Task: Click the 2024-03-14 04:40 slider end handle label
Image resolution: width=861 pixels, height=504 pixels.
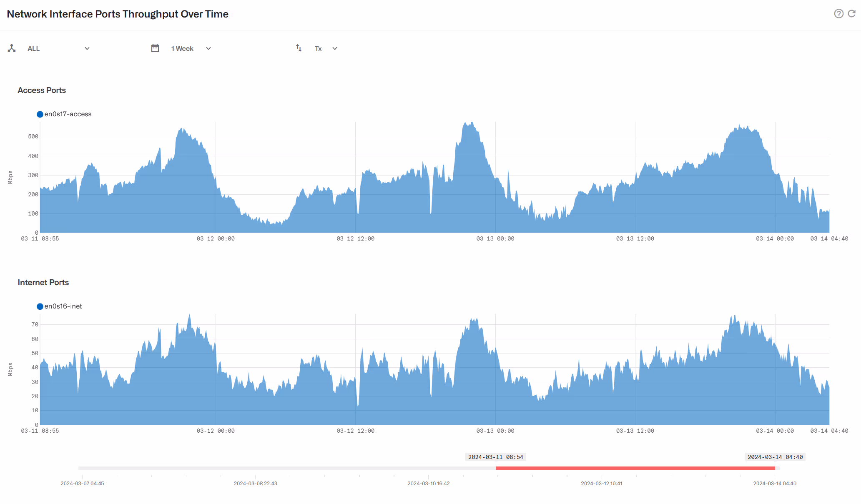Action: pyautogui.click(x=775, y=457)
